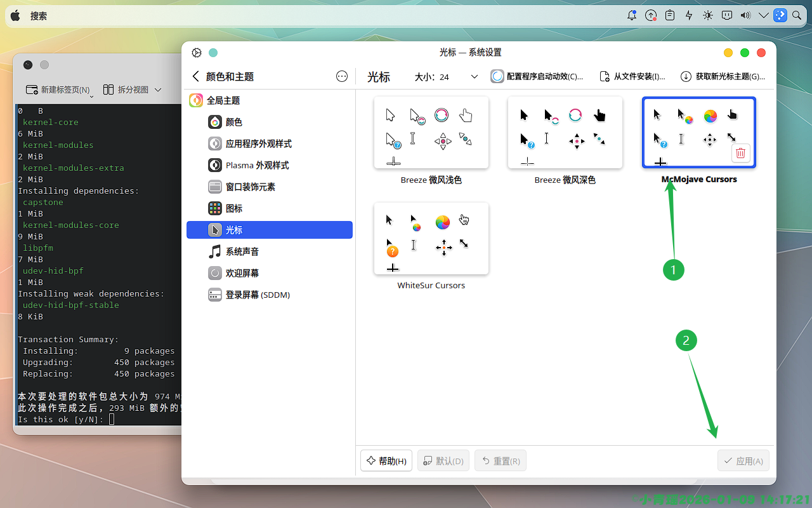This screenshot has height=508, width=812.
Task: Go back using arrow next to 颜色和主题
Action: 196,77
